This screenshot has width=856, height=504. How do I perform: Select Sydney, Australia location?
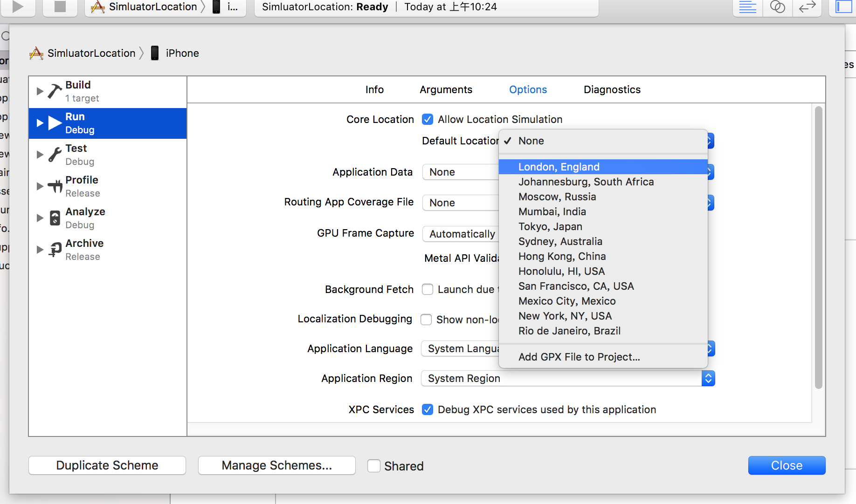coord(603,241)
